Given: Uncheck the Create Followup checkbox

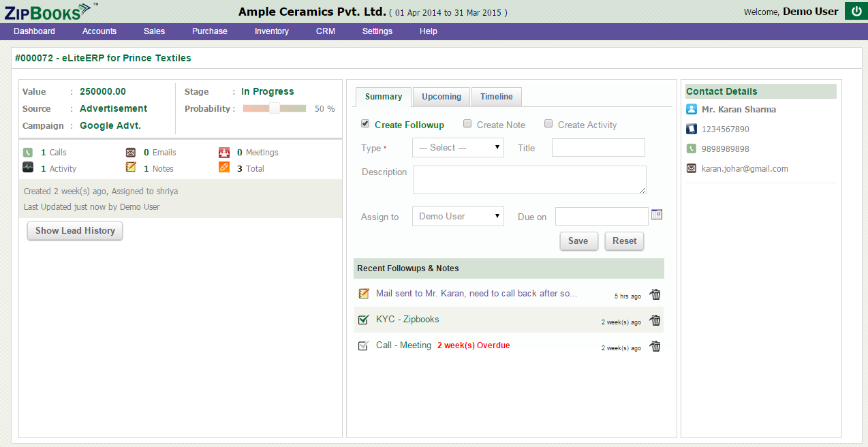Looking at the screenshot, I should pos(365,124).
